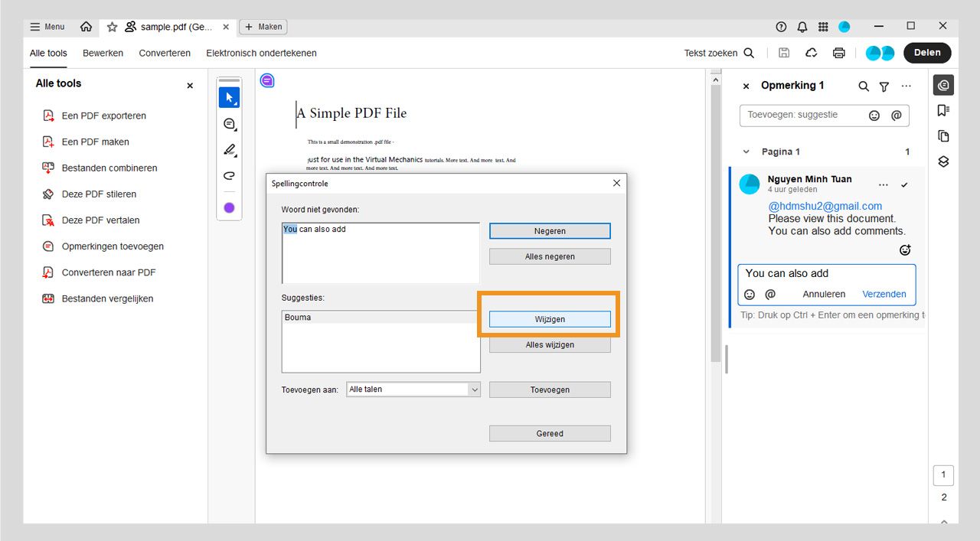
Task: Click the reply emoji icon
Action: [x=750, y=294]
